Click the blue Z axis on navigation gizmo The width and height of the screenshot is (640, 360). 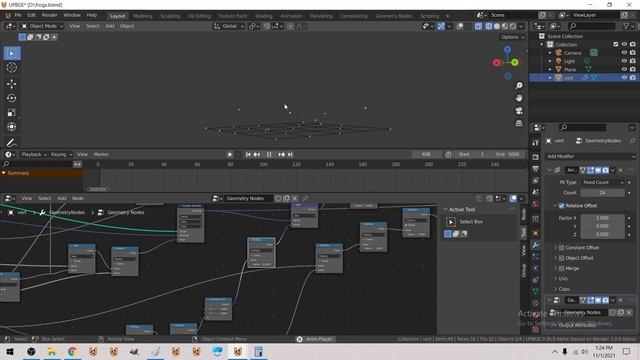(x=507, y=49)
